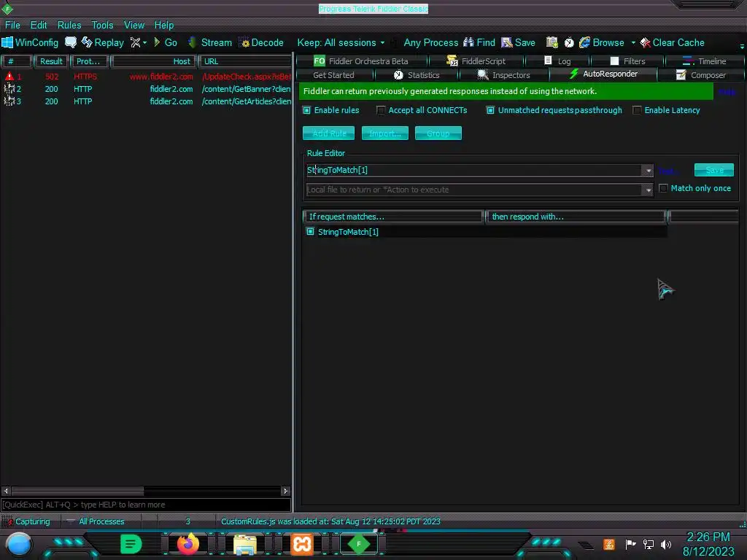747x560 pixels.
Task: Sort sessions by Host column header
Action: (x=153, y=61)
